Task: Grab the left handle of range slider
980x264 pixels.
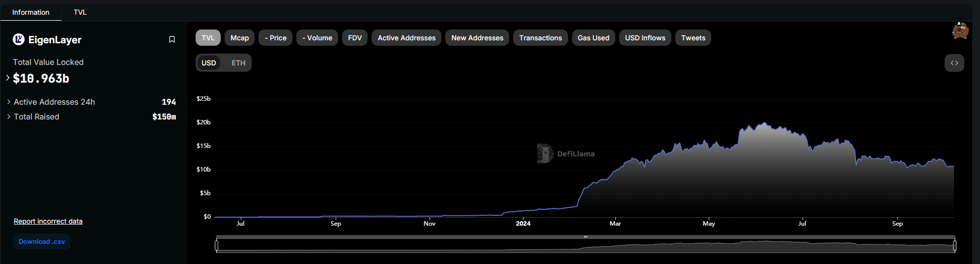Action: coord(217,245)
